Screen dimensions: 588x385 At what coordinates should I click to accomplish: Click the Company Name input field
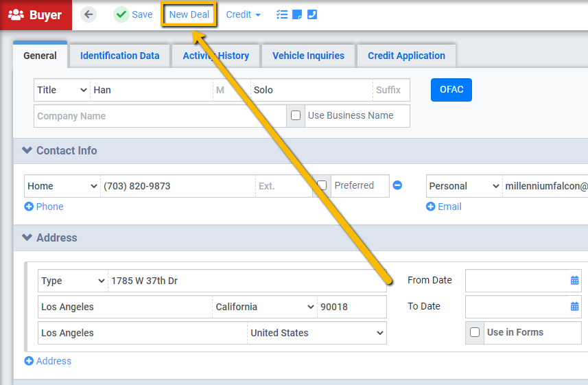160,117
